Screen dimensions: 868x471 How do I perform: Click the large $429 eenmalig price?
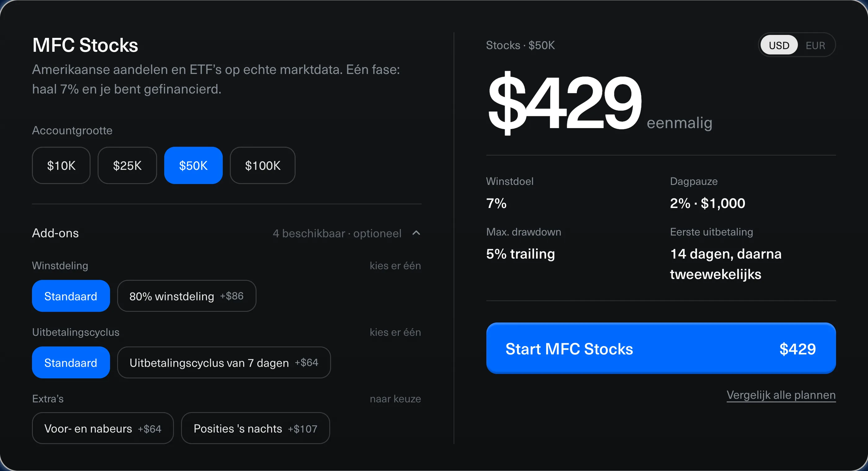click(x=600, y=103)
